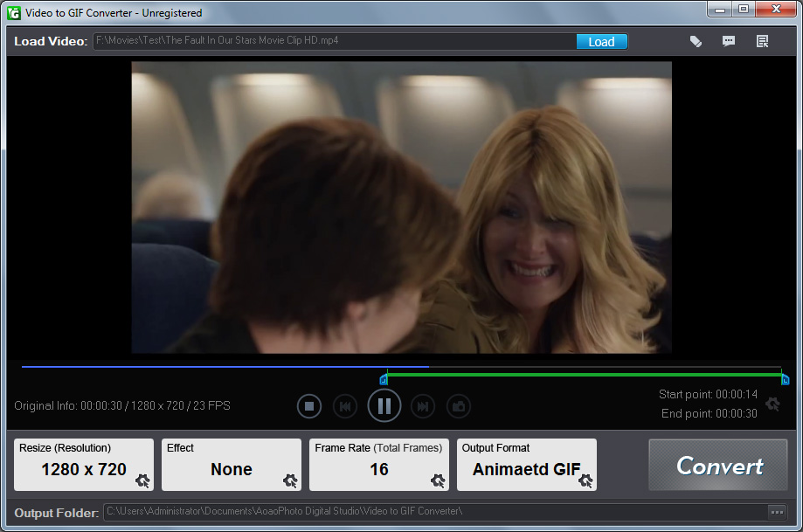Click the Load Video file path field
Viewport: 803px width, 532px height.
pos(334,41)
